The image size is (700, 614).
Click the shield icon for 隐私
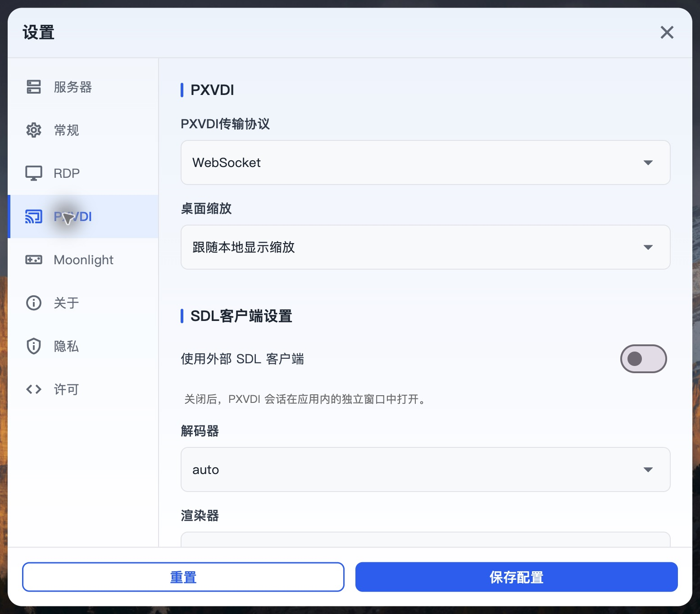tap(34, 346)
